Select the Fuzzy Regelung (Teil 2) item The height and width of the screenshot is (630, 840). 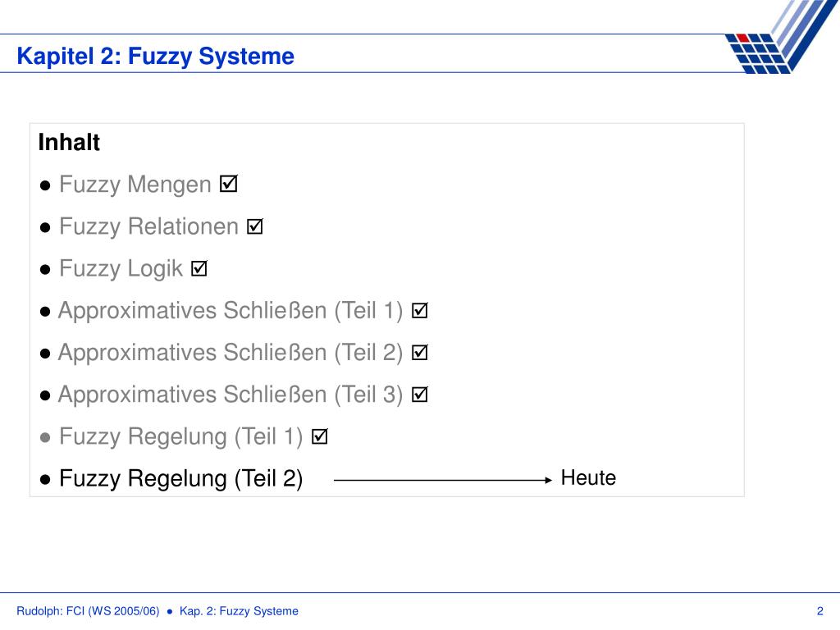181,478
